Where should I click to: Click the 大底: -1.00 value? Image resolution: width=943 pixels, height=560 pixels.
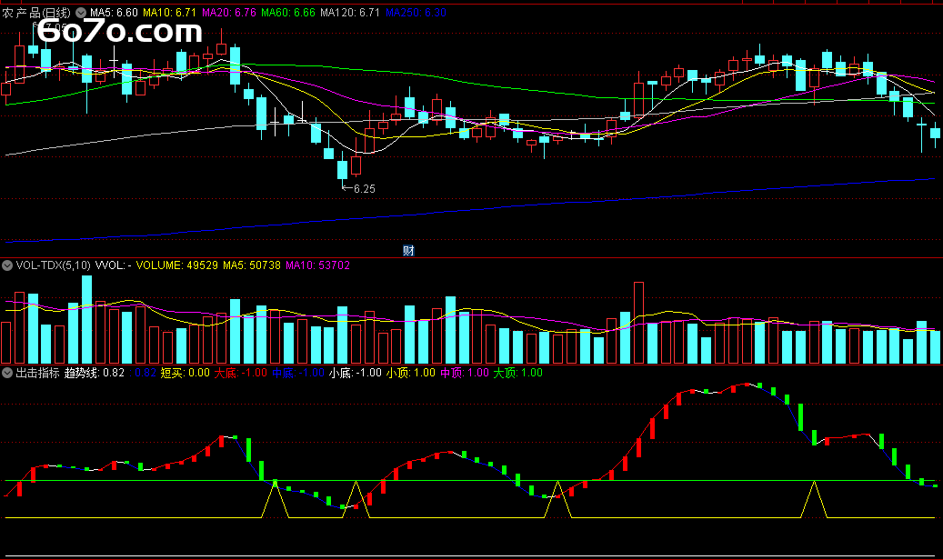pos(241,373)
